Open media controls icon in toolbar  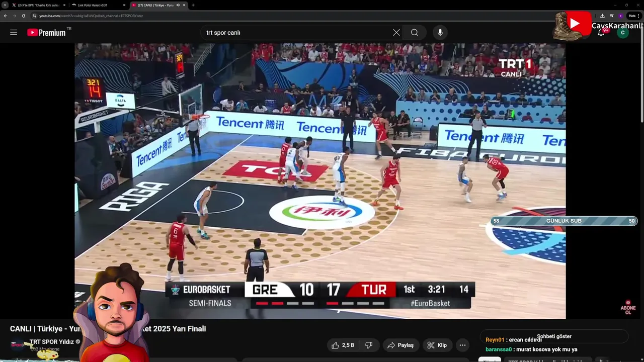[611, 16]
